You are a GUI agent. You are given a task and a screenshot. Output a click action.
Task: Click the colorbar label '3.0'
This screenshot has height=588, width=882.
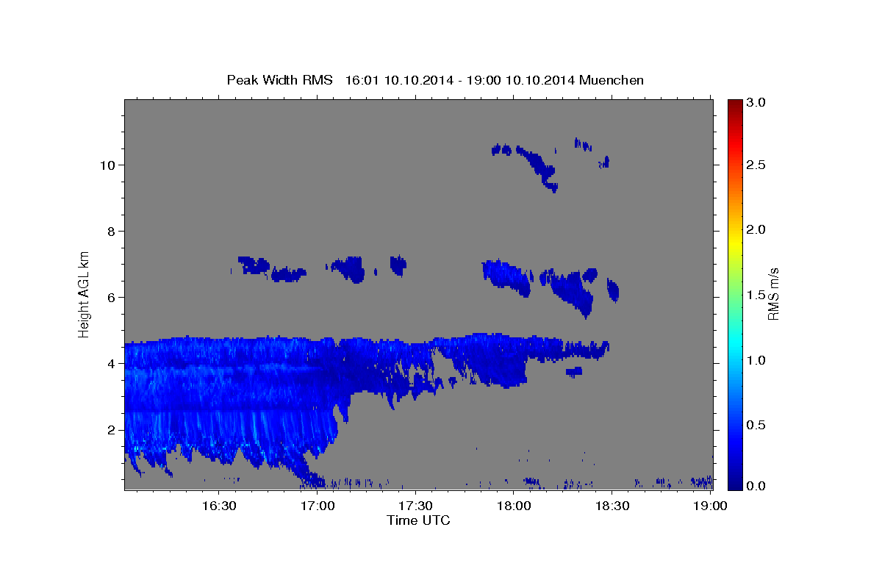[x=756, y=103]
